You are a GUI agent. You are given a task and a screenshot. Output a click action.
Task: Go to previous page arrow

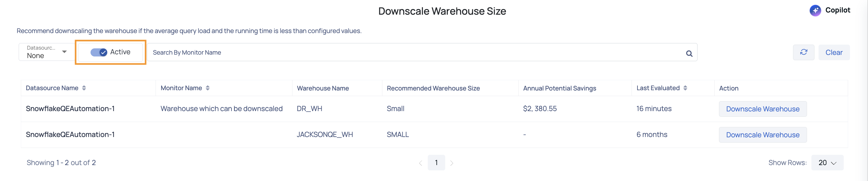click(x=421, y=163)
